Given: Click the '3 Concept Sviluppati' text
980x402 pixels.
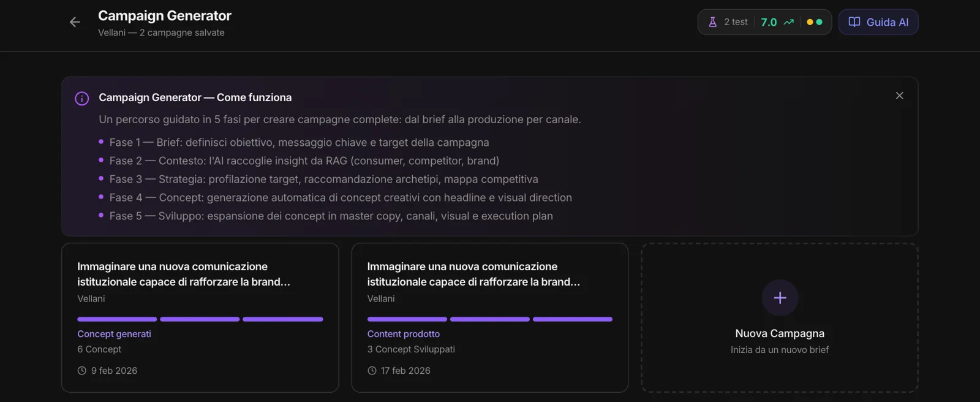Looking at the screenshot, I should (411, 349).
